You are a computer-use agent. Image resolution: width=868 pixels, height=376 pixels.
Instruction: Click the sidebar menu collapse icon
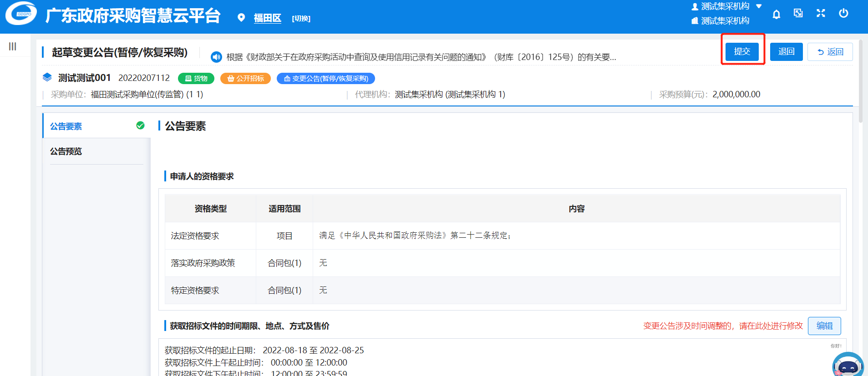[13, 46]
